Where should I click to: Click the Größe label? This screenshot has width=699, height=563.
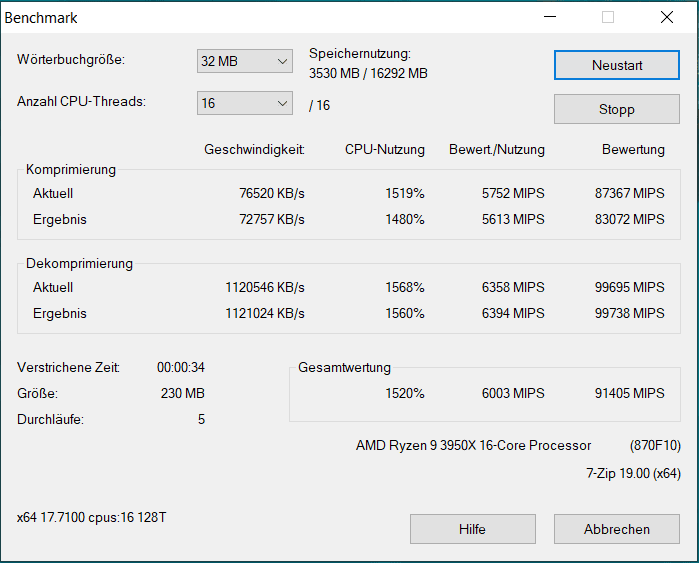37,394
